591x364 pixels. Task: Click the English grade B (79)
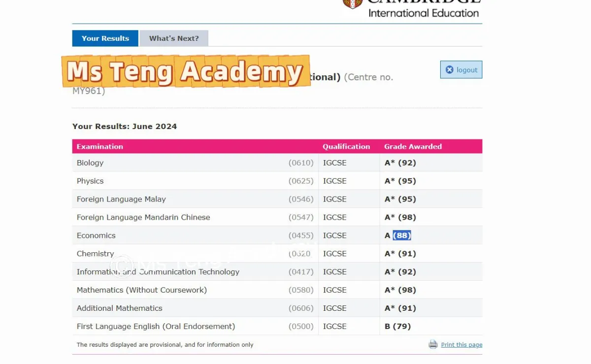[x=397, y=327]
